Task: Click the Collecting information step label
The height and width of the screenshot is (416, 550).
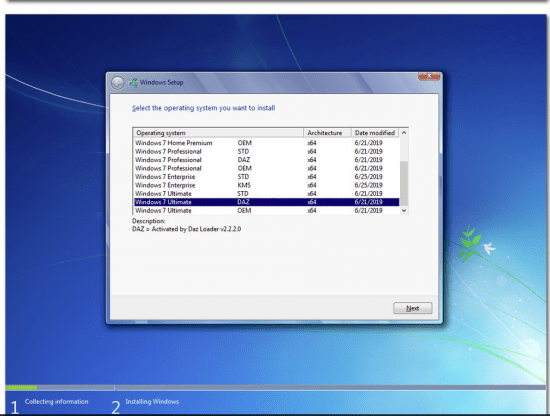Action: (56, 402)
